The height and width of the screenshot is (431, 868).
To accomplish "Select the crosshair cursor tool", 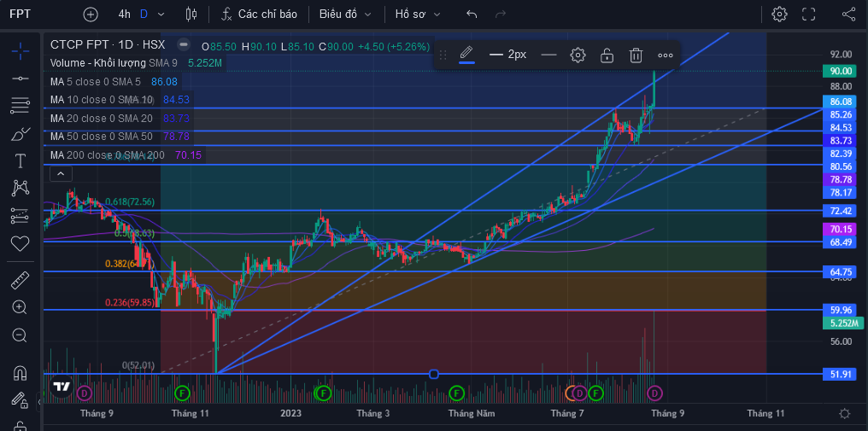I will [21, 51].
